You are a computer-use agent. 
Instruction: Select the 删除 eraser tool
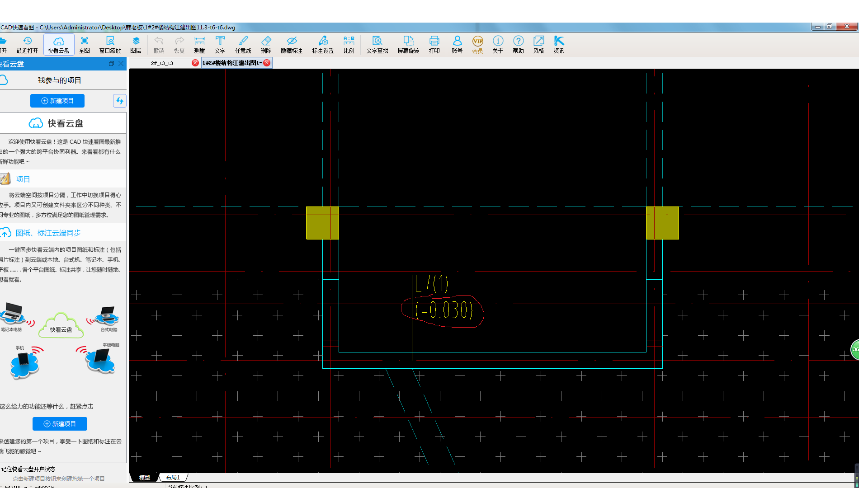click(x=266, y=45)
